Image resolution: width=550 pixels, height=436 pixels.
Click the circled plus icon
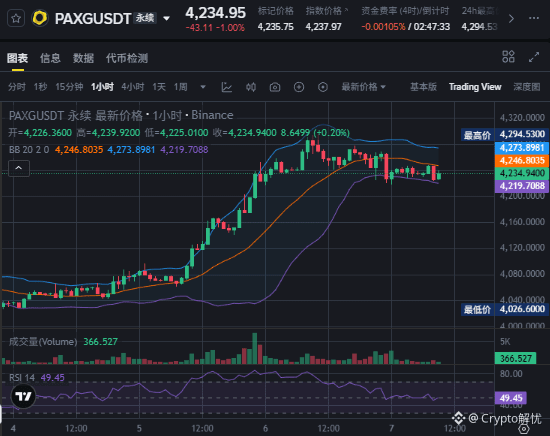(x=299, y=87)
